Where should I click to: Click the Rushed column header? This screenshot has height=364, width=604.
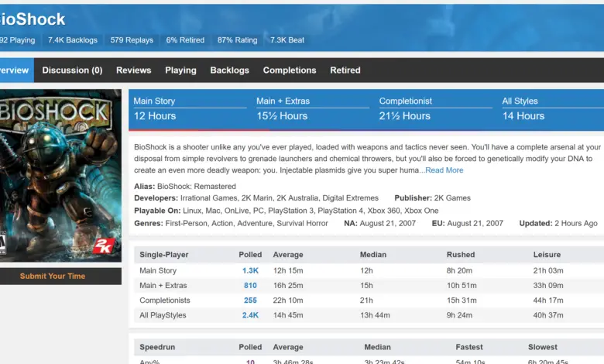461,255
